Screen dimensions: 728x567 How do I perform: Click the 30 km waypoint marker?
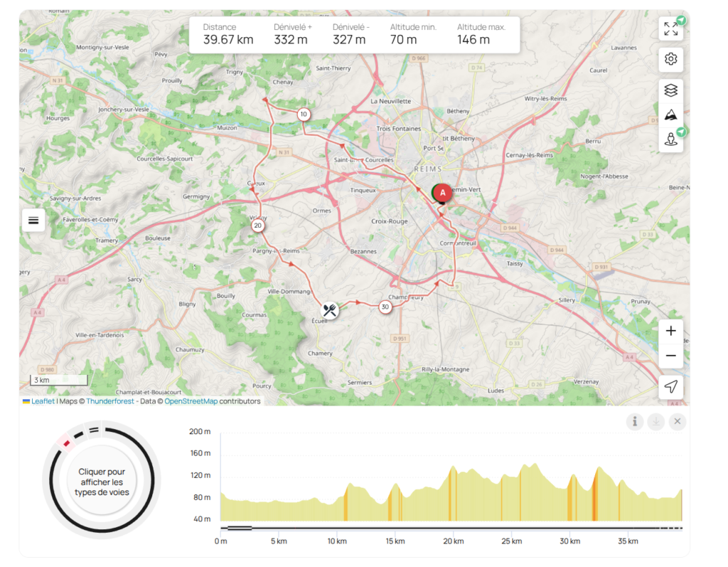pos(385,307)
